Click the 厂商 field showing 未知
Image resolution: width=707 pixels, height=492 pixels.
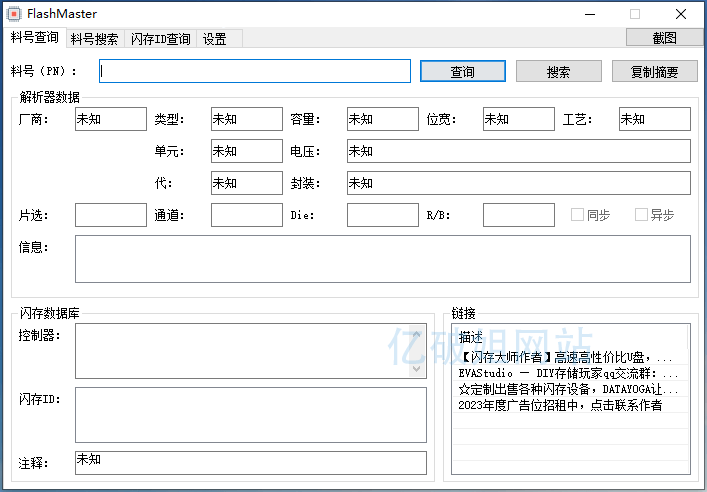point(110,119)
